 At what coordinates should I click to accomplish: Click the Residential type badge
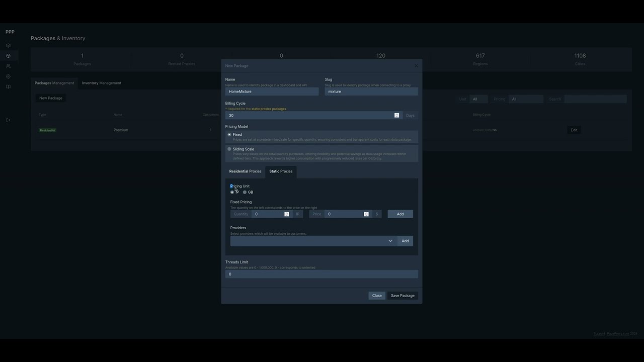click(x=47, y=130)
